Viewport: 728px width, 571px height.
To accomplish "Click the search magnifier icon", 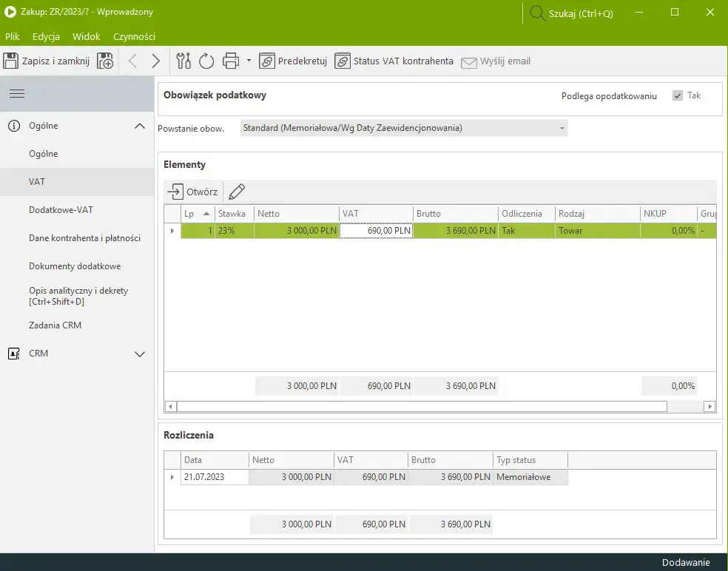I will point(537,13).
